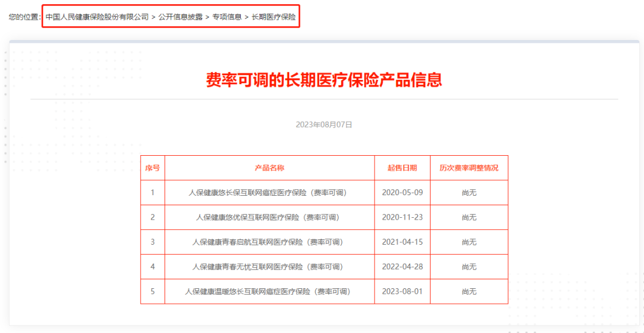644x333 pixels.
Task: Click 尚无 in the 2020-05-09 row
Action: (x=469, y=192)
